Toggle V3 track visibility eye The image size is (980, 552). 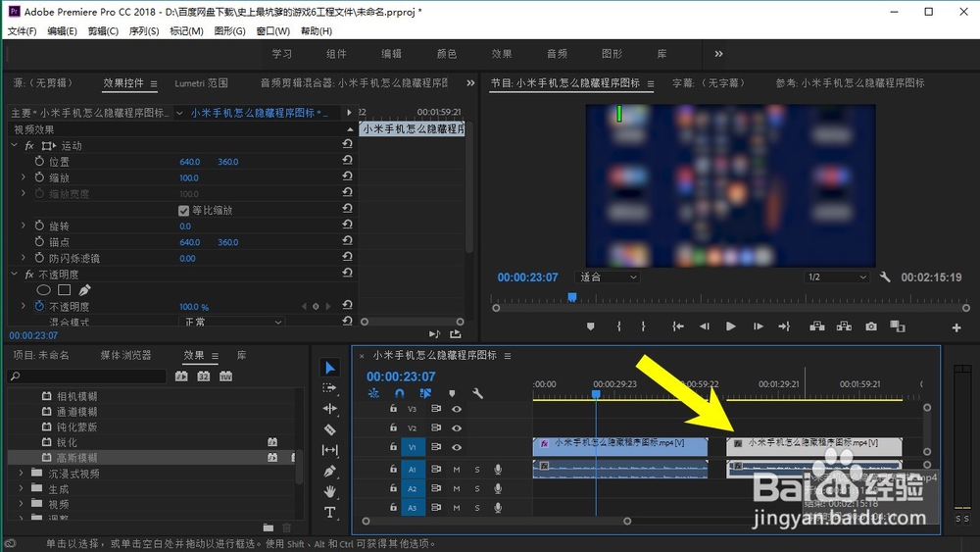point(457,409)
